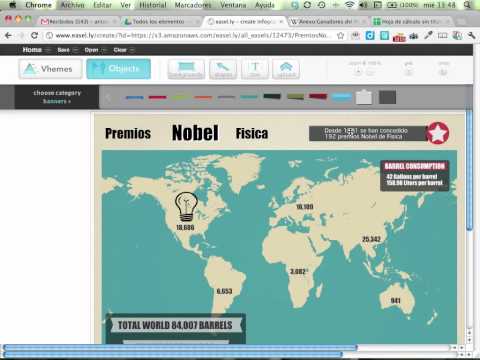Toggle the grid option

[x=409, y=69]
